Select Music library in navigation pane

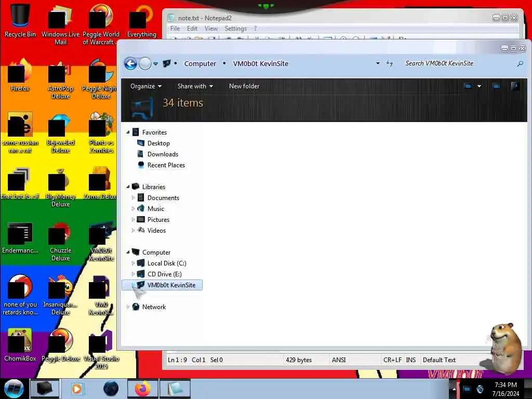click(x=156, y=209)
